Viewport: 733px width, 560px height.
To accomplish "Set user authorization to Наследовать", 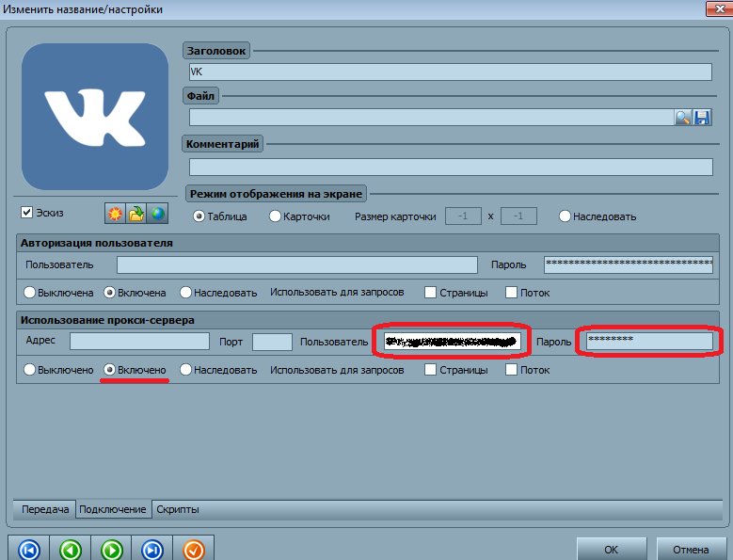I will coord(185,293).
